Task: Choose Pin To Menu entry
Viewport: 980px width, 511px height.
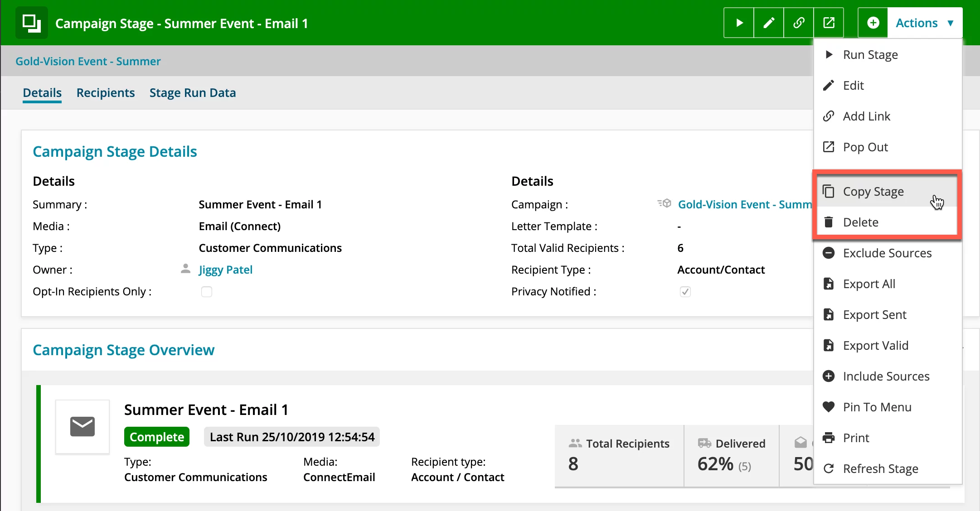Action: (x=888, y=407)
